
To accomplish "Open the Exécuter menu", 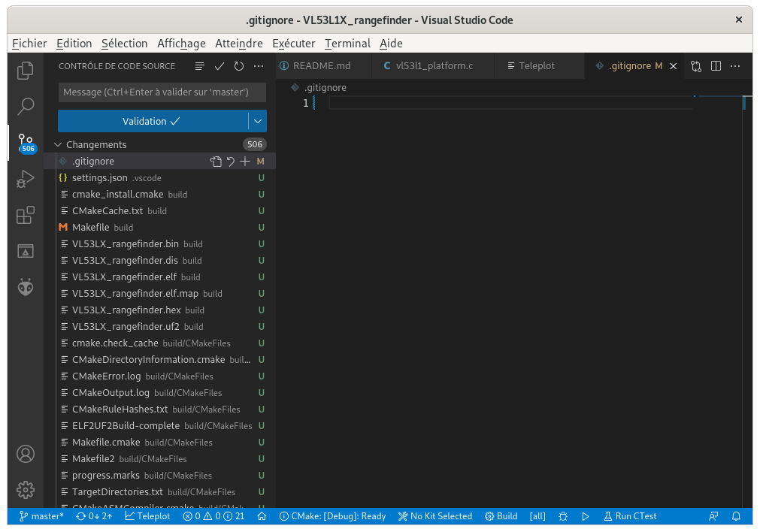I will coord(294,43).
